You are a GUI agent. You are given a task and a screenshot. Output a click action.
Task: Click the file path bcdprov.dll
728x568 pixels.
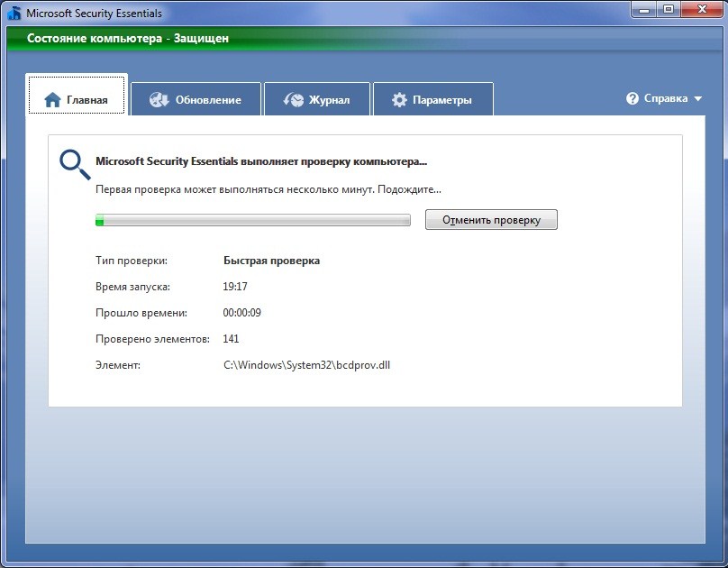click(307, 365)
